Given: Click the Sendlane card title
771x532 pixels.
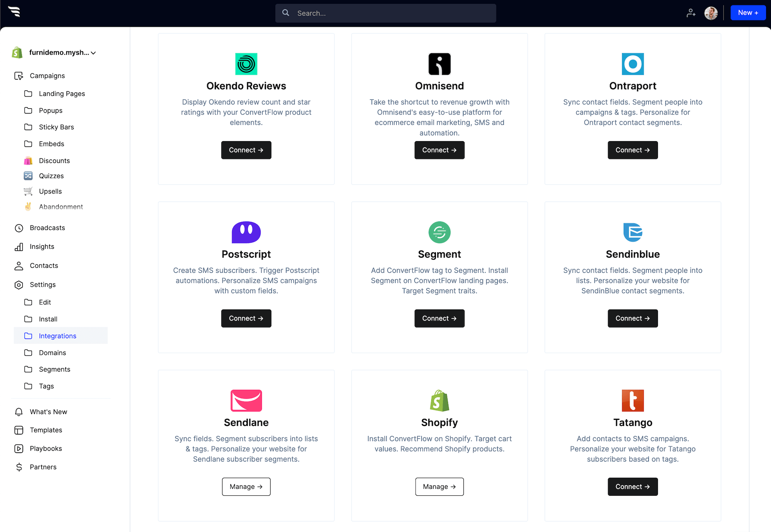Looking at the screenshot, I should coord(246,423).
